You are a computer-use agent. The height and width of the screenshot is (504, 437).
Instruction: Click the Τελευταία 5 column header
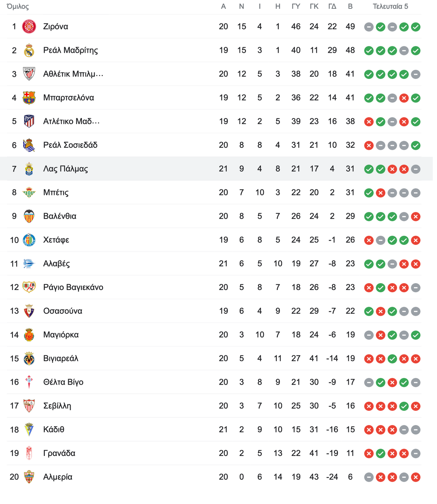point(390,7)
